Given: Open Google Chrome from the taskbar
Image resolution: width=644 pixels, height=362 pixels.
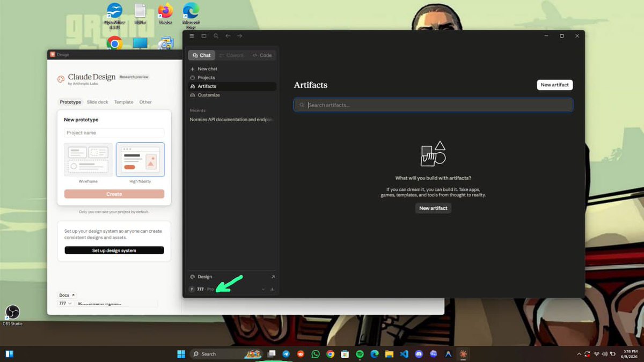Looking at the screenshot, I should (330, 354).
